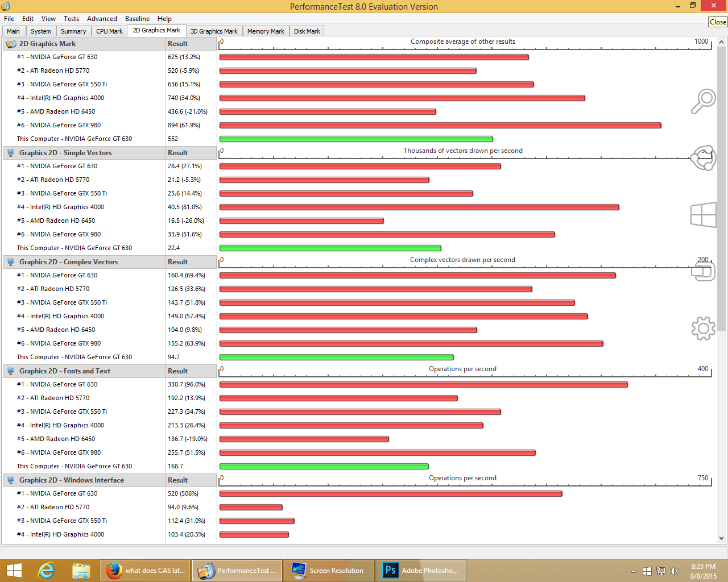Click the Graphics 2D - Complex Vectors section icon

[11, 262]
